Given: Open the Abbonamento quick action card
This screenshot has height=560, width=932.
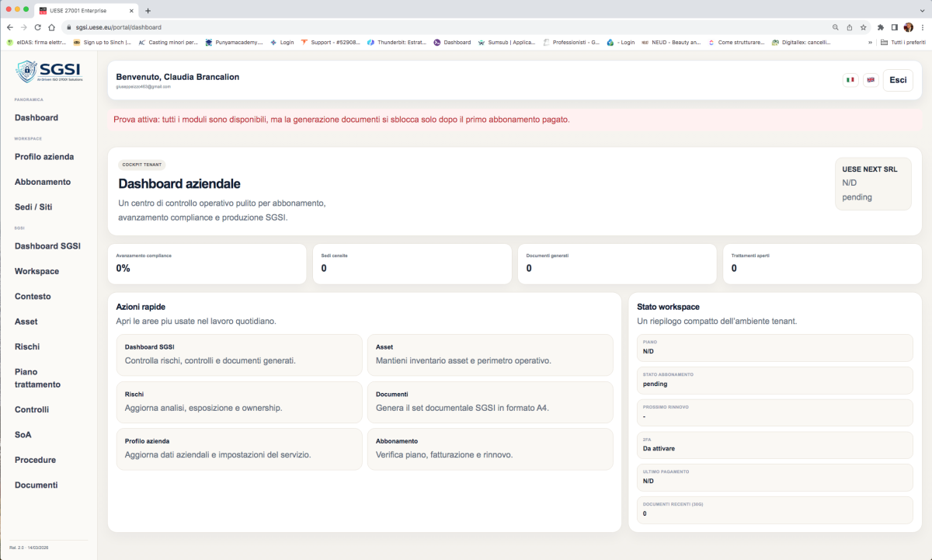Looking at the screenshot, I should (490, 448).
